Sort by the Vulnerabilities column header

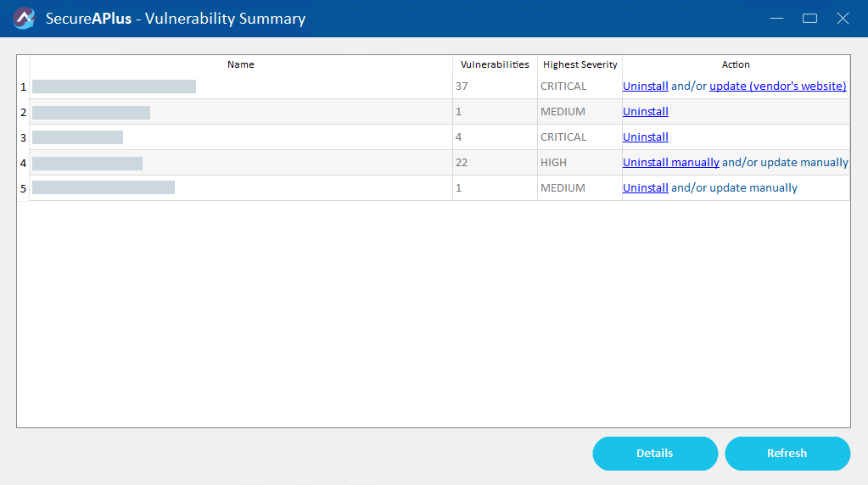[x=495, y=64]
